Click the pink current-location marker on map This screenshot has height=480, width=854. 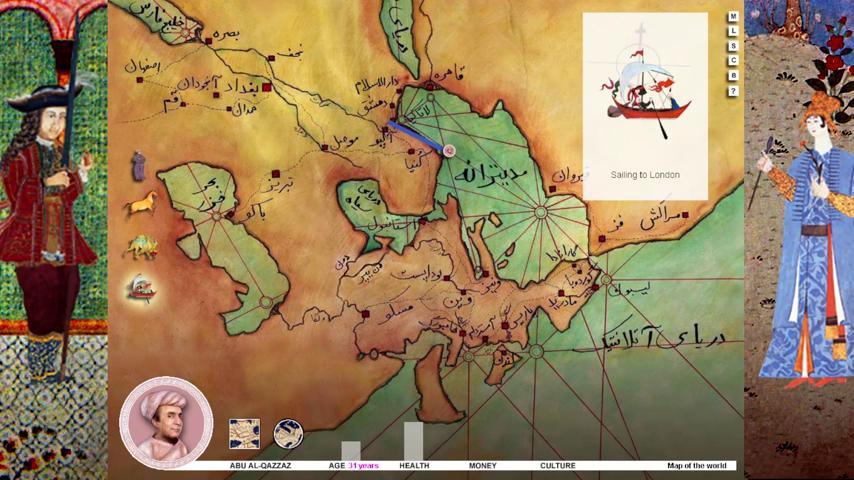tap(449, 150)
